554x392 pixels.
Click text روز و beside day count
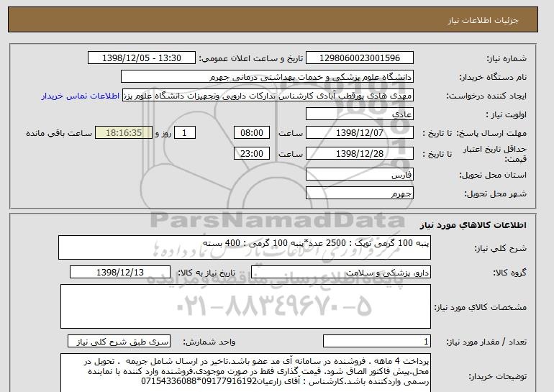(x=163, y=134)
